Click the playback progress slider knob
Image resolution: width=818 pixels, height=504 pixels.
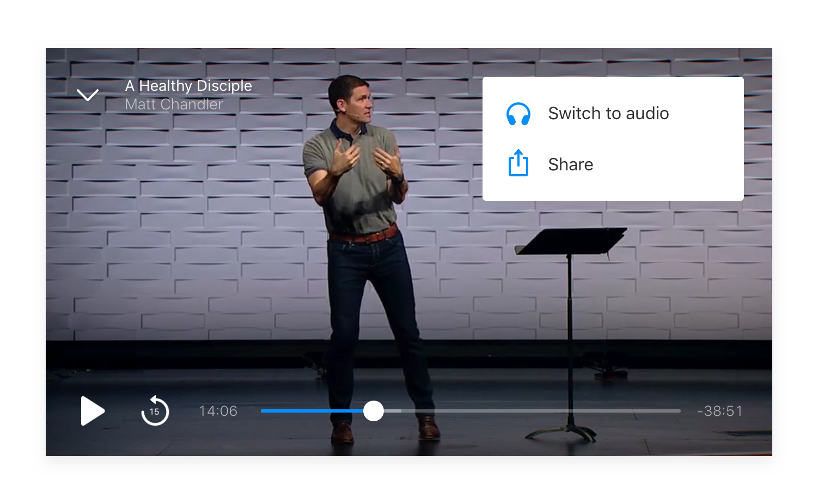pos(374,411)
